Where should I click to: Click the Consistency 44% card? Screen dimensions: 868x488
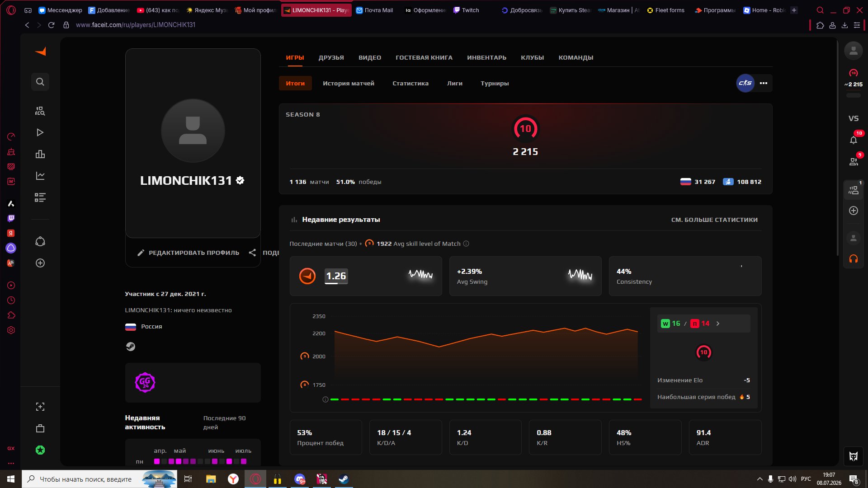click(685, 276)
